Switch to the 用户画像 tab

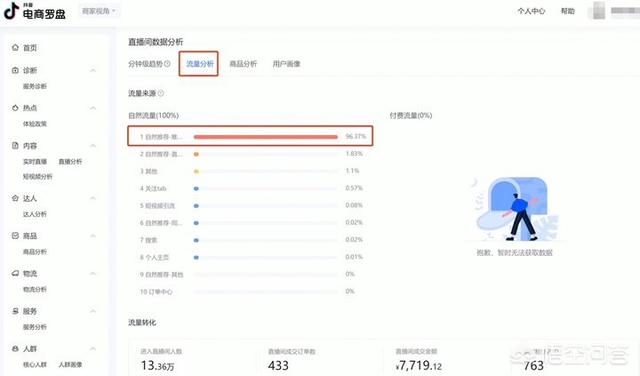[x=287, y=64]
